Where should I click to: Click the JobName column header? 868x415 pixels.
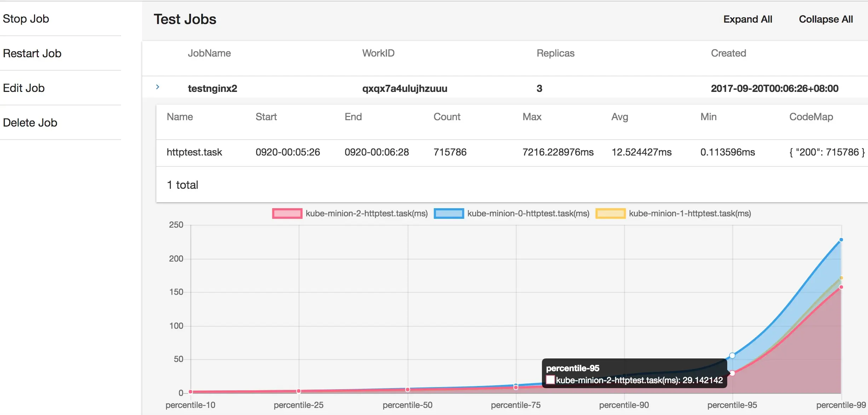(x=209, y=53)
